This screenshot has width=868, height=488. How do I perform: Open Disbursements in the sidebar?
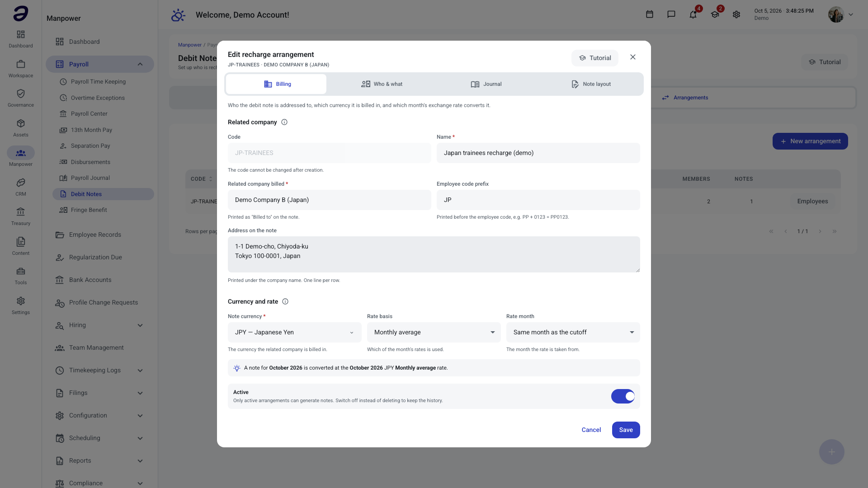coord(103,162)
